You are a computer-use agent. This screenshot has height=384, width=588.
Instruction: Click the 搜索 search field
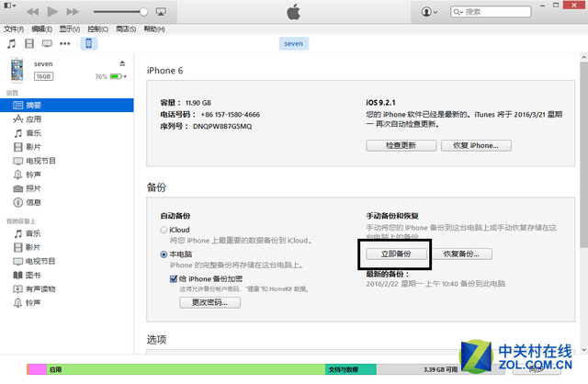(x=491, y=12)
